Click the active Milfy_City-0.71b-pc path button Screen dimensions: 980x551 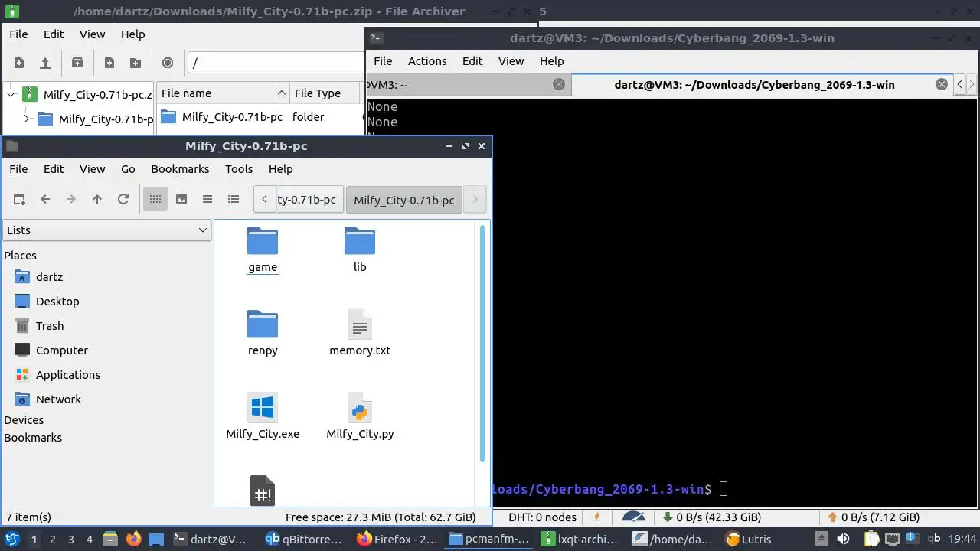[404, 200]
